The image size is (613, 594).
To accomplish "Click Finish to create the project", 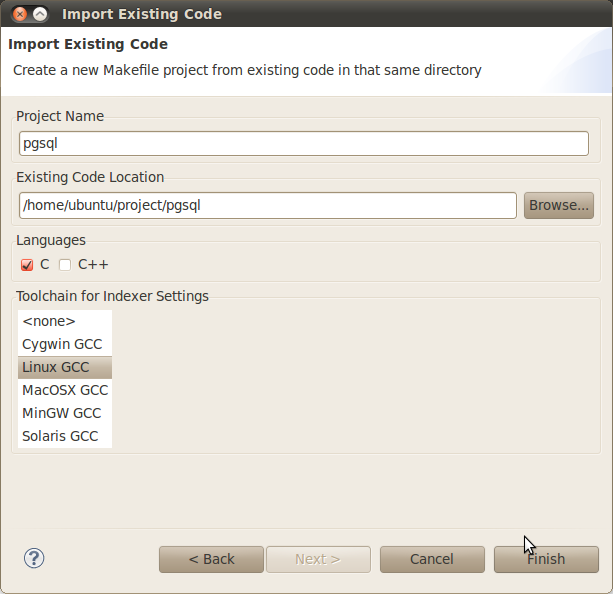I will [x=546, y=559].
